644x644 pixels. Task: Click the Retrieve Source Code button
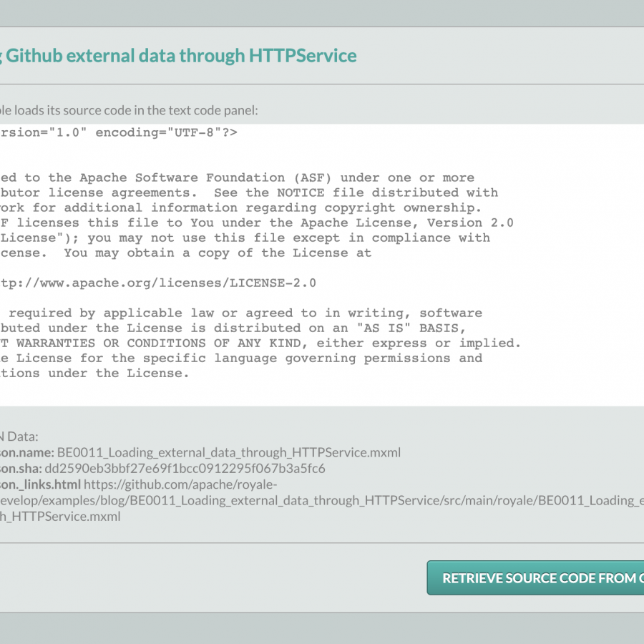[x=537, y=578]
